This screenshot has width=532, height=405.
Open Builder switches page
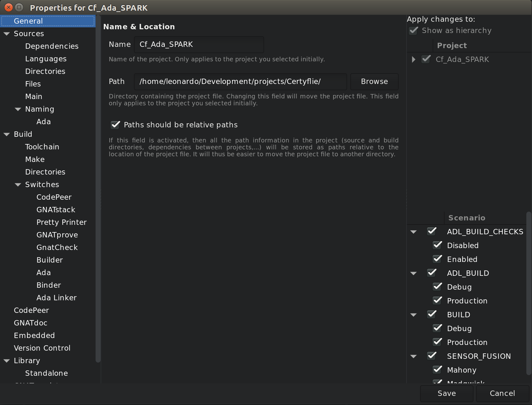(50, 260)
